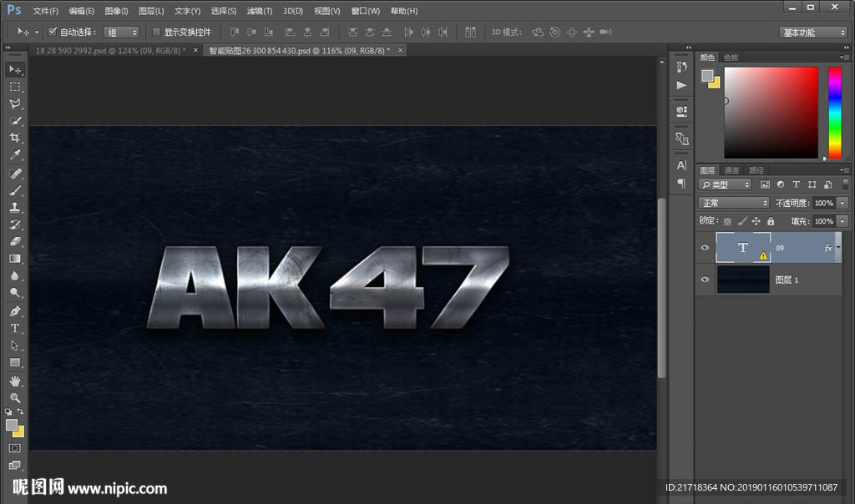855x504 pixels.
Task: Select the Gradient tool
Action: click(x=15, y=259)
